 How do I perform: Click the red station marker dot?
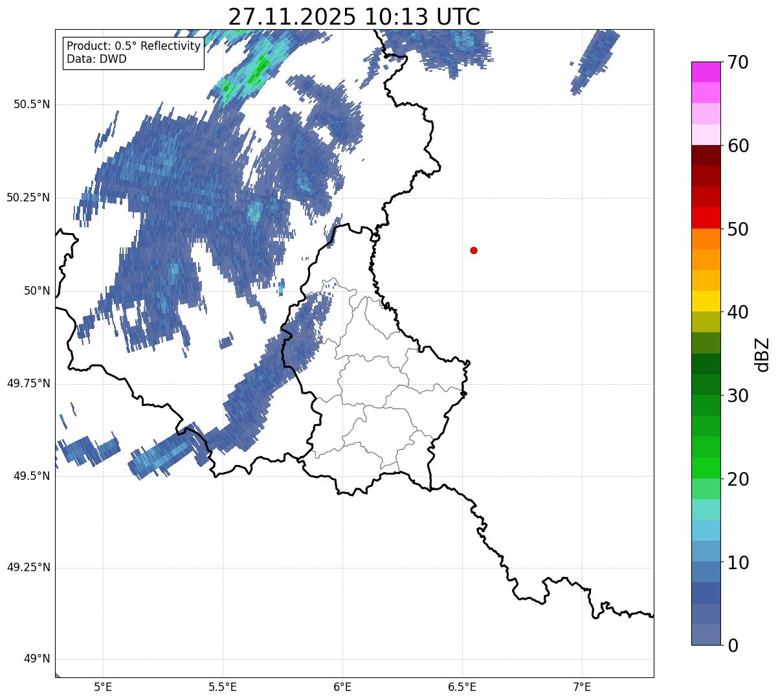tap(474, 251)
